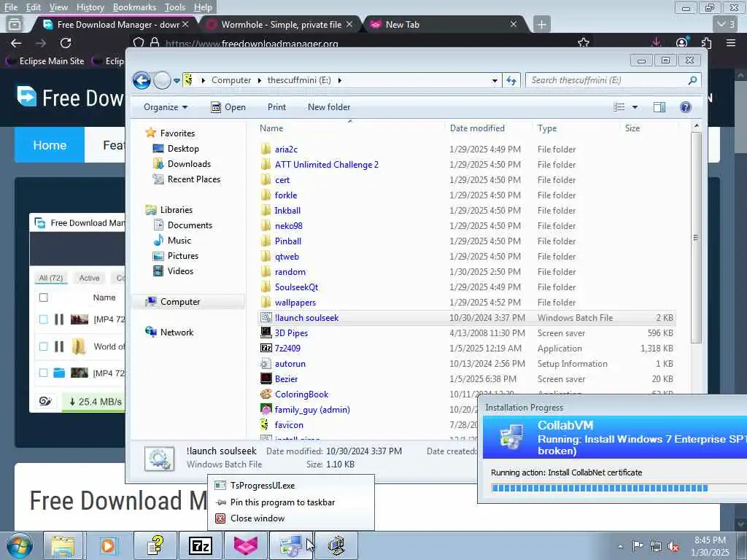Open the browser account profile icon

(x=682, y=43)
